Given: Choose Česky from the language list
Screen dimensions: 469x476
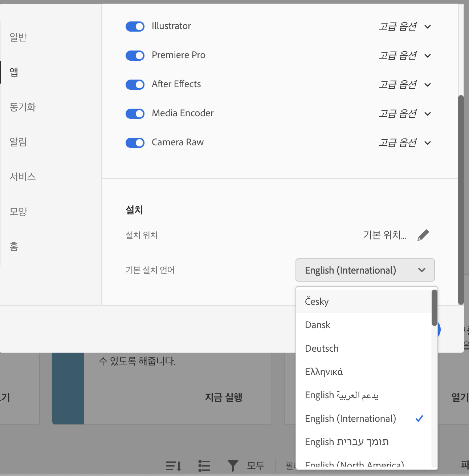Looking at the screenshot, I should click(x=364, y=301).
